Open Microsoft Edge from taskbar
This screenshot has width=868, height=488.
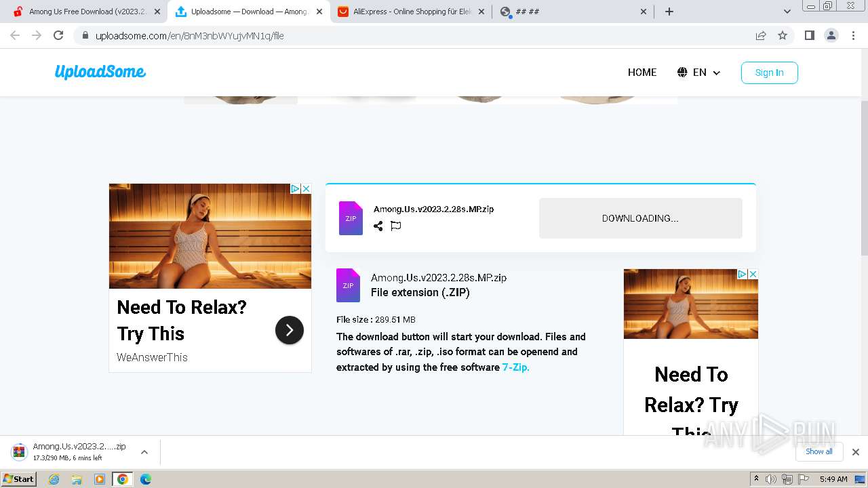pyautogui.click(x=145, y=479)
